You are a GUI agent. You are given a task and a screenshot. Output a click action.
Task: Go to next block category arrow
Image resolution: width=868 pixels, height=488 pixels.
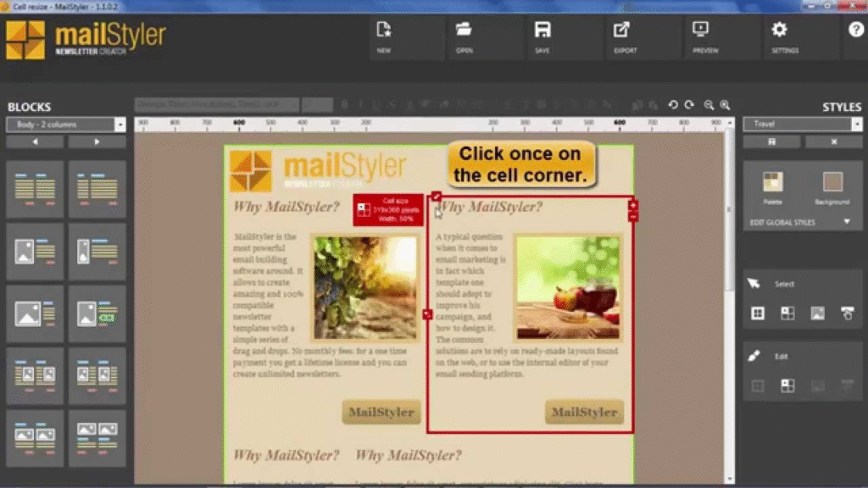97,141
